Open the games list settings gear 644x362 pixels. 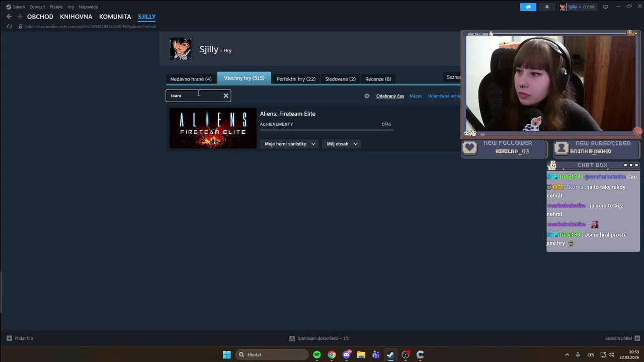click(367, 96)
